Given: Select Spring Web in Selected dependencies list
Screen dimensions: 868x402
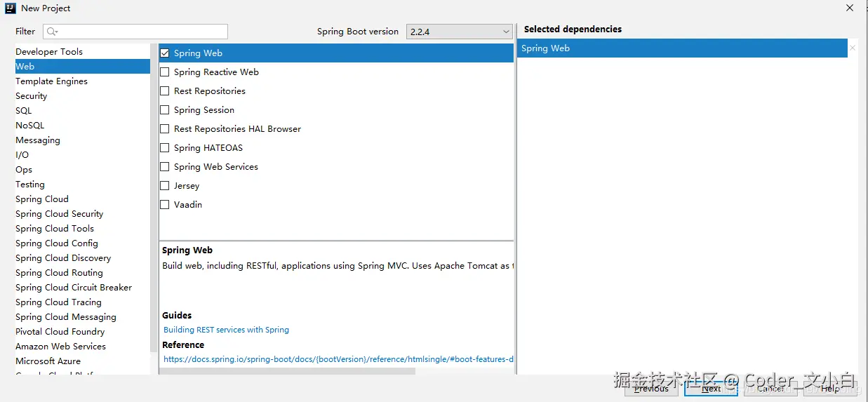Looking at the screenshot, I should coord(682,48).
